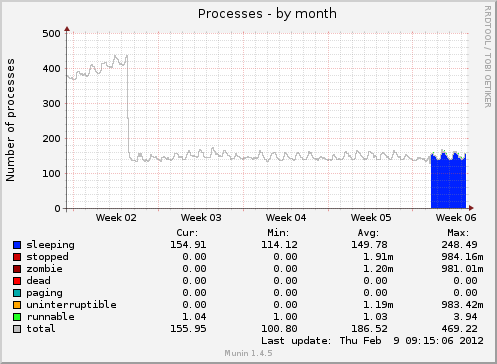
Task: Click the 'sleeping' legend label
Action: [51, 245]
